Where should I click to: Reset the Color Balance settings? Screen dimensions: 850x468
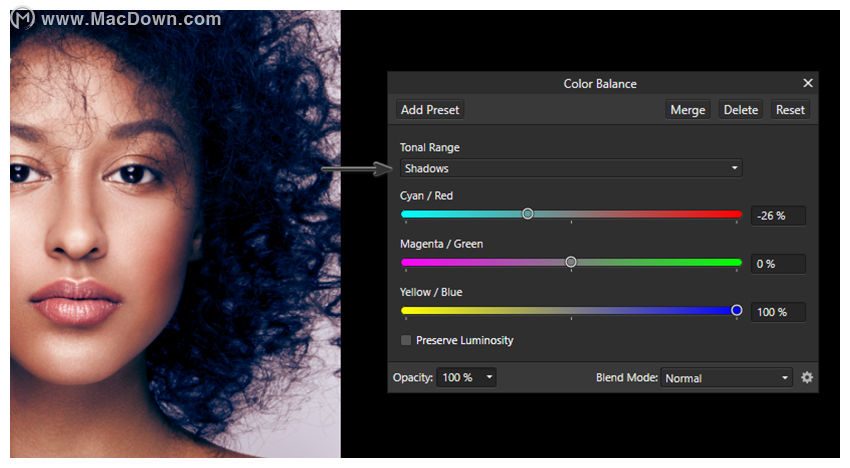click(790, 110)
